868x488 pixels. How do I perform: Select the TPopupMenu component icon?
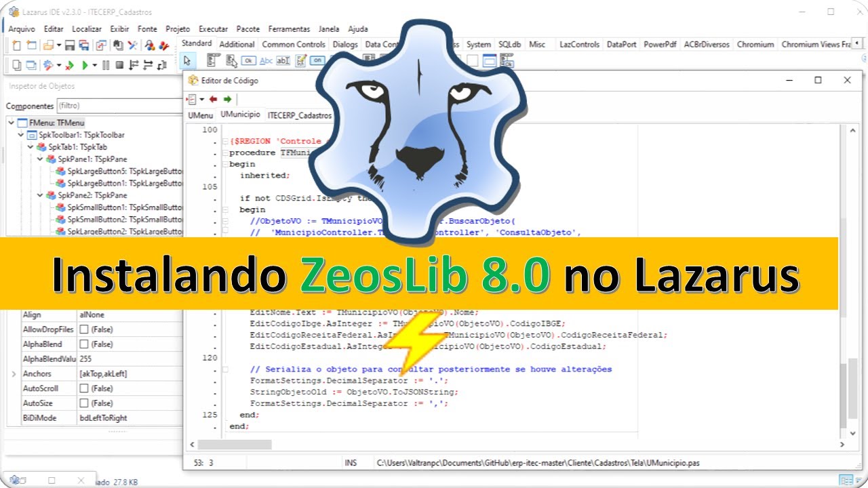point(231,60)
